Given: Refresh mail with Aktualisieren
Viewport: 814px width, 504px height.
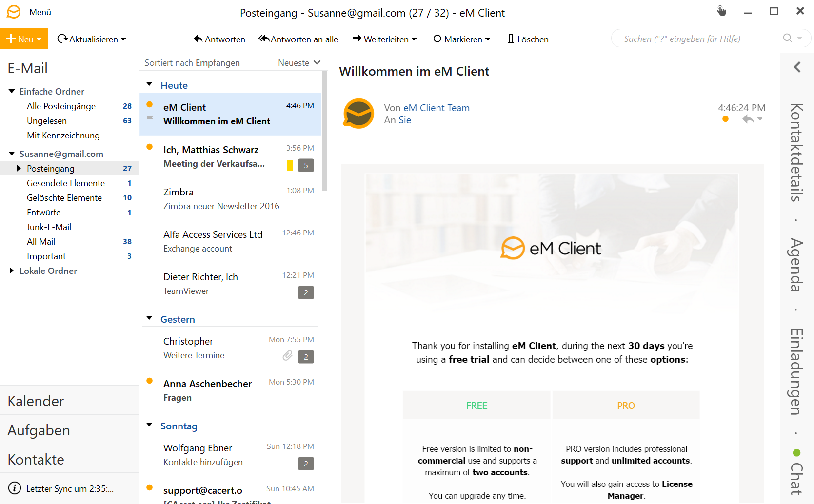Looking at the screenshot, I should [88, 39].
